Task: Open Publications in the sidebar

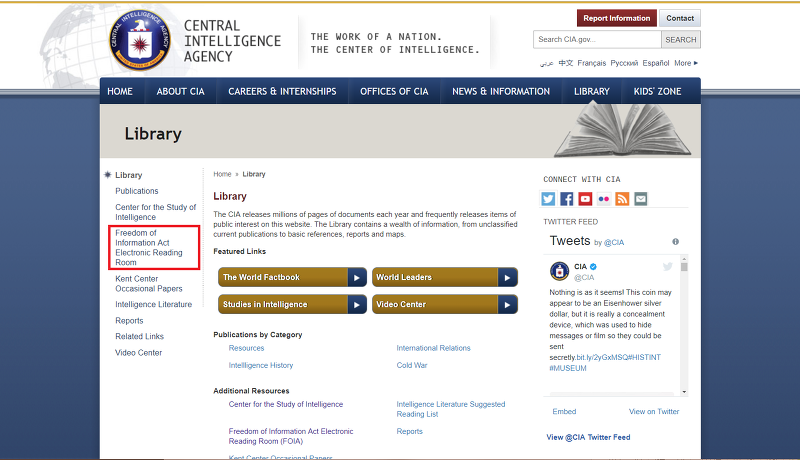Action: click(137, 191)
